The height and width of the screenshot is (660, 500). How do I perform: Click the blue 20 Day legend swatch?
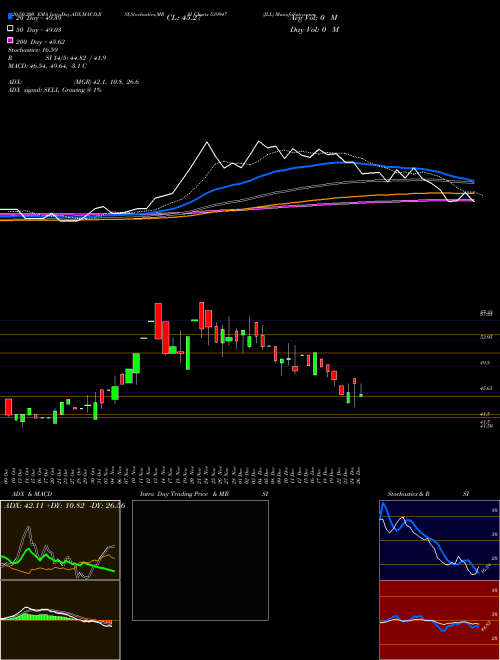(x=10, y=17)
